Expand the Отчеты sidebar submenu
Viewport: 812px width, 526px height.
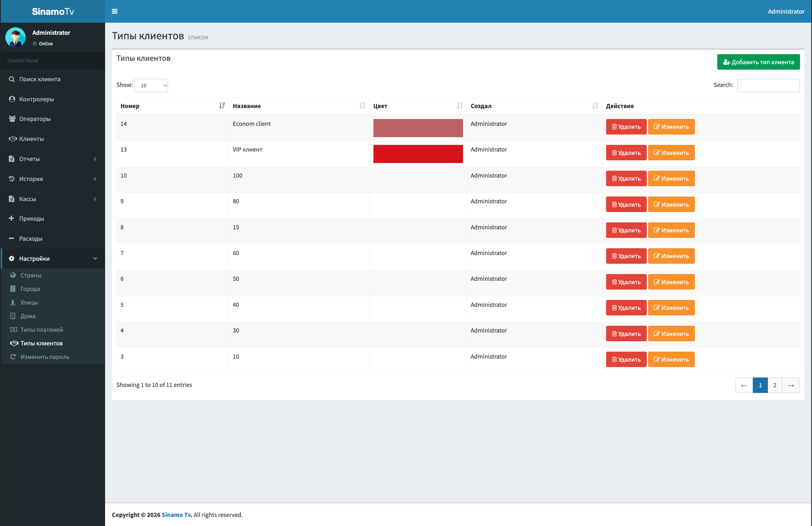tap(53, 159)
